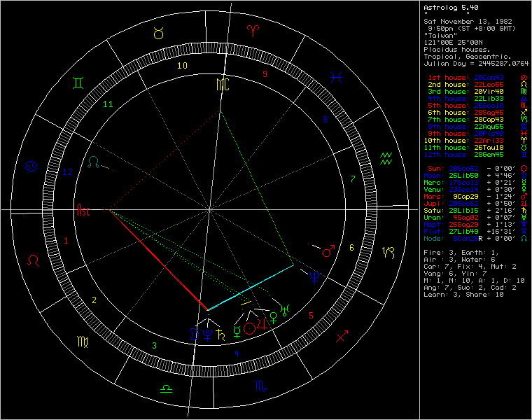Image resolution: width=532 pixels, height=420 pixels.
Task: Click the Cancer glyph on the zodiac ring
Action: pyautogui.click(x=31, y=166)
